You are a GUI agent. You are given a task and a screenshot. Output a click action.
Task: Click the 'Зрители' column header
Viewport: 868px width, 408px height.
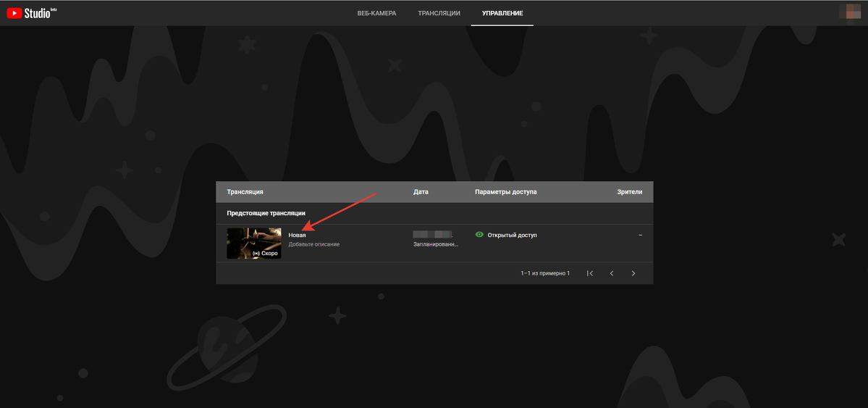629,192
